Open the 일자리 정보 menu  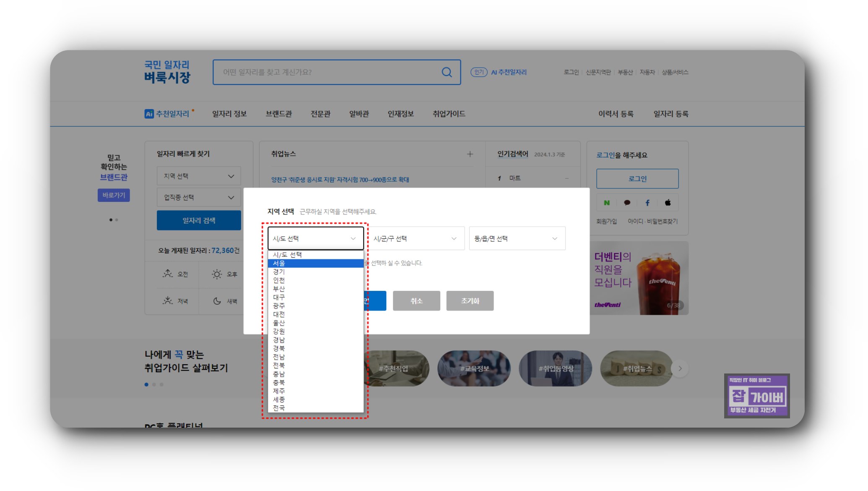(x=229, y=114)
